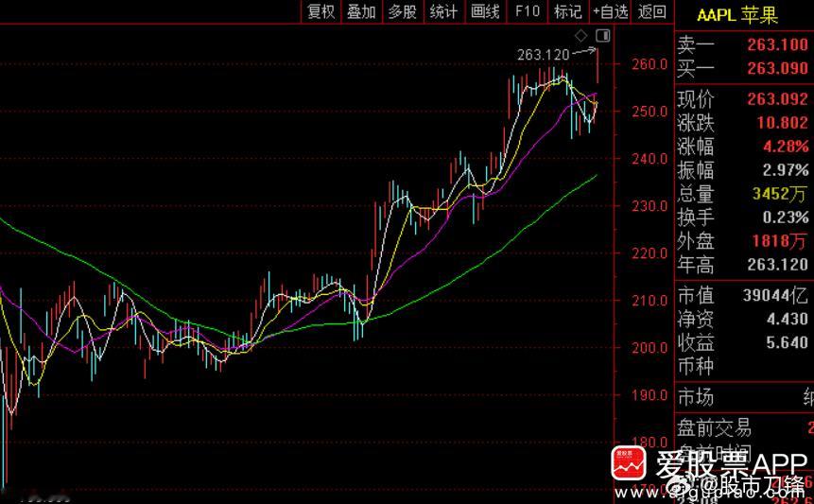Click the 230.0 price axis label
The height and width of the screenshot is (504, 814).
(x=651, y=205)
